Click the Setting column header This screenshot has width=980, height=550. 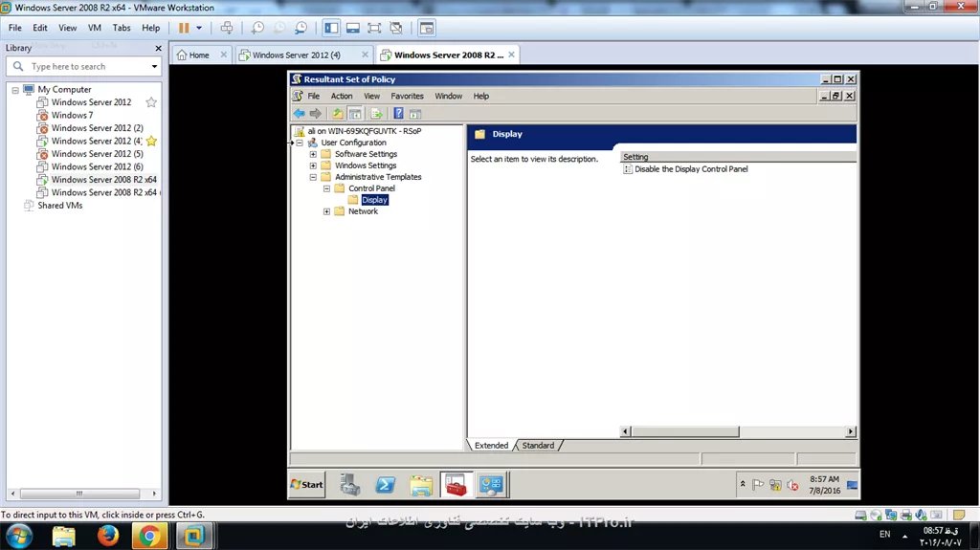738,157
